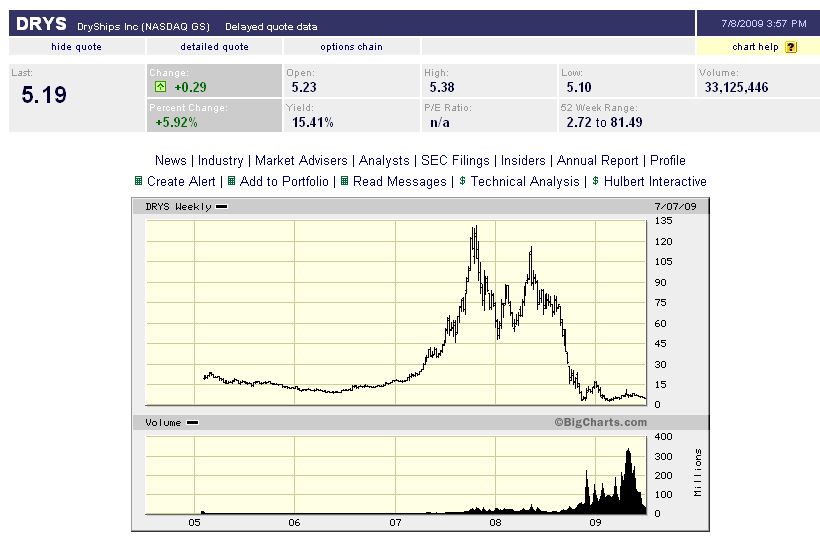Viewport: 820px width, 547px height.
Task: Click the Volume legend line marker
Action: pos(192,423)
